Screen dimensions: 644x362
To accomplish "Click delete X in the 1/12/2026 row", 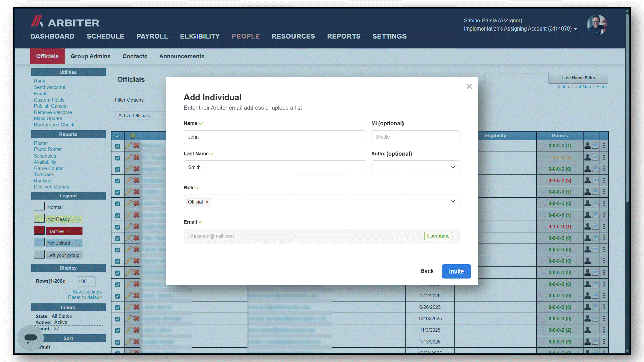I will tap(137, 296).
